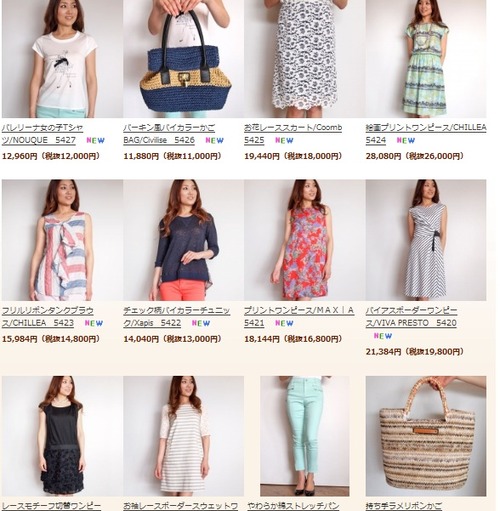Screen dimensions: 500x511
Task: View the black lace motif dress photo
Action: click(62, 436)
